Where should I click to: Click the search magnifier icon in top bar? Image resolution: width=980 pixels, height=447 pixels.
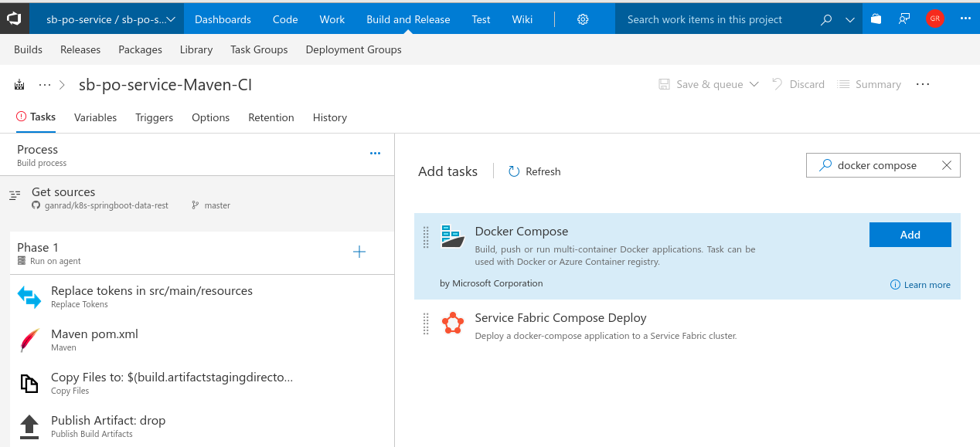point(826,20)
